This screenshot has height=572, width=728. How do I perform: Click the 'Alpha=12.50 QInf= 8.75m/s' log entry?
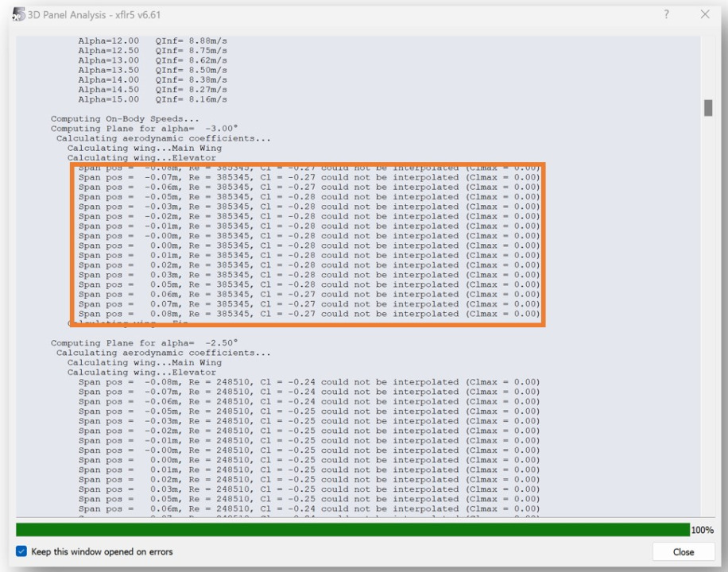click(x=153, y=51)
